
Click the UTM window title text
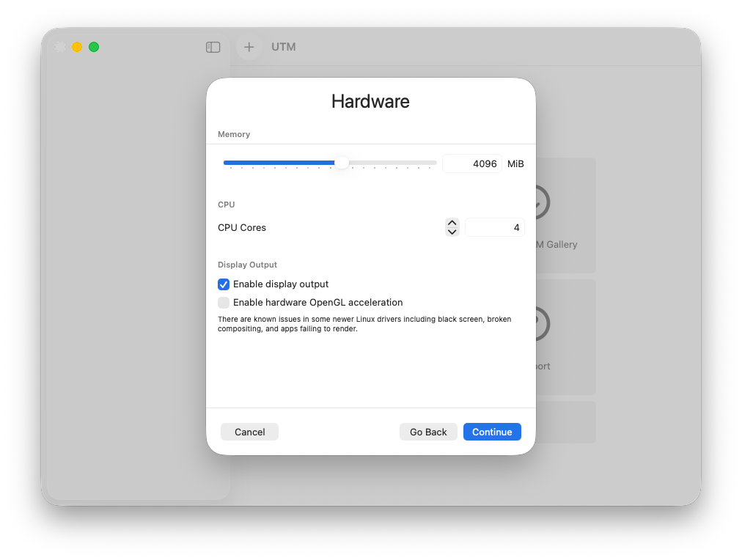[x=284, y=47]
